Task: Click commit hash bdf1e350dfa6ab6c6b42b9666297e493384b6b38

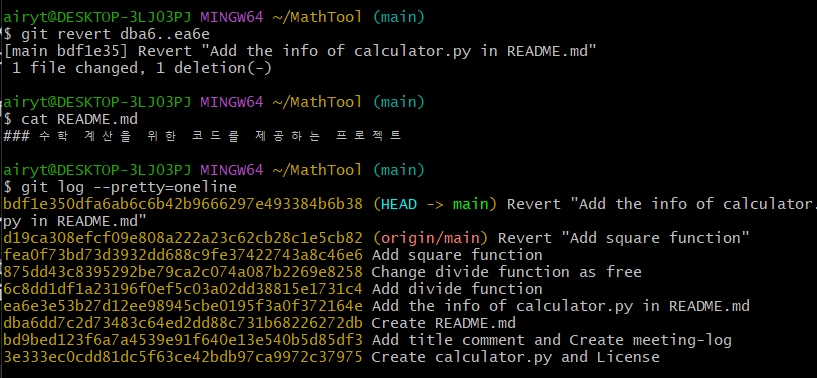Action: tap(183, 204)
